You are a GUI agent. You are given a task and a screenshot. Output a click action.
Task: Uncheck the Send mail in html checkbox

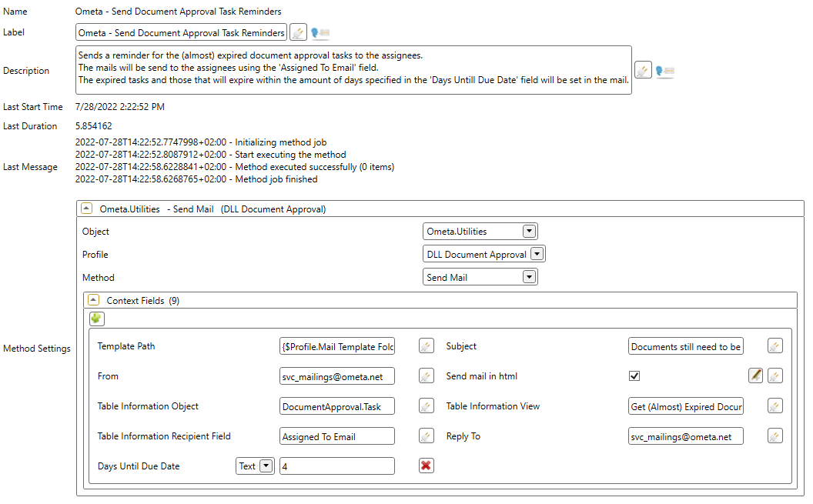(634, 375)
